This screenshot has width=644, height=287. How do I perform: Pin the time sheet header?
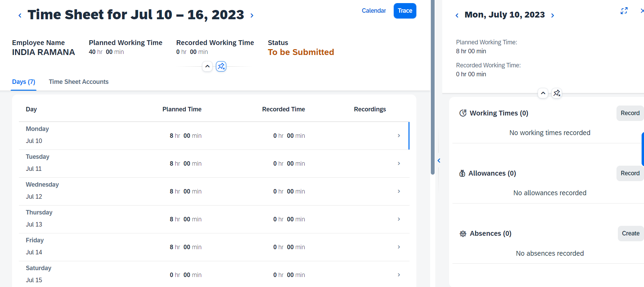(x=221, y=66)
